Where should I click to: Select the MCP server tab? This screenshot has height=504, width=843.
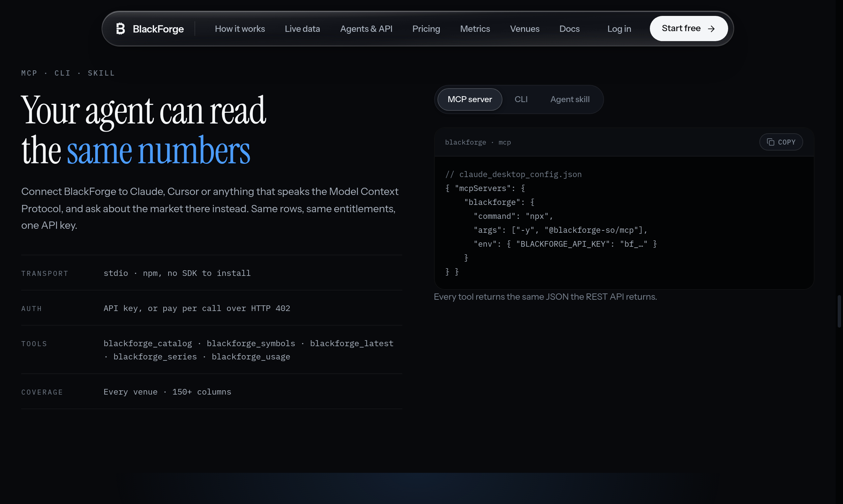[469, 99]
